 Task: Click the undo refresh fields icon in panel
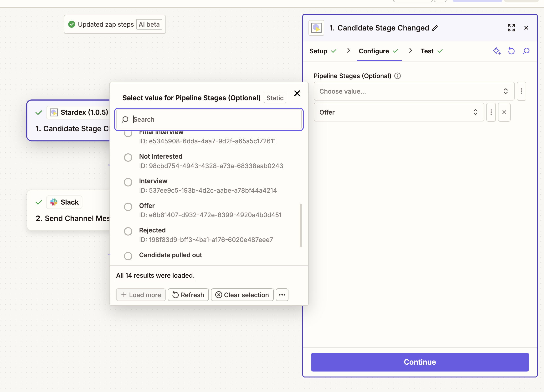pos(511,51)
